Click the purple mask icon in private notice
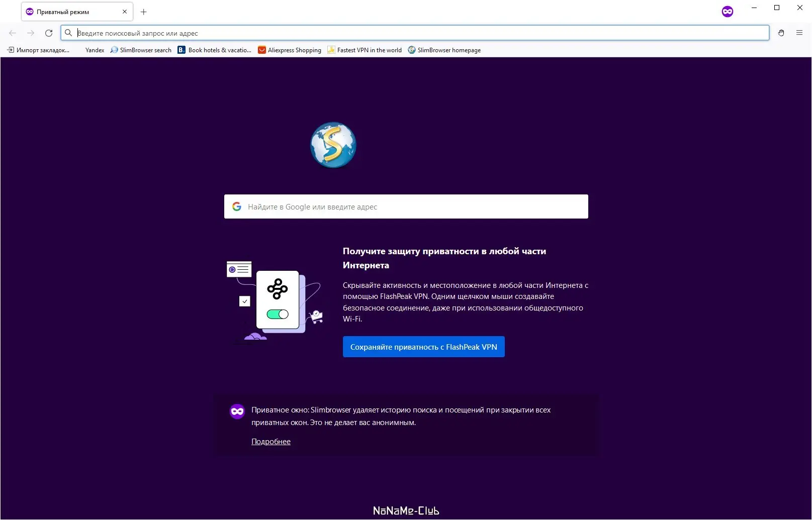The image size is (812, 520). 237,411
